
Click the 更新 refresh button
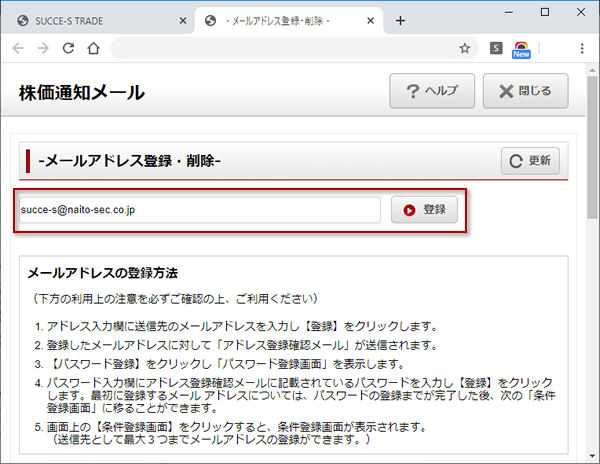(x=530, y=160)
